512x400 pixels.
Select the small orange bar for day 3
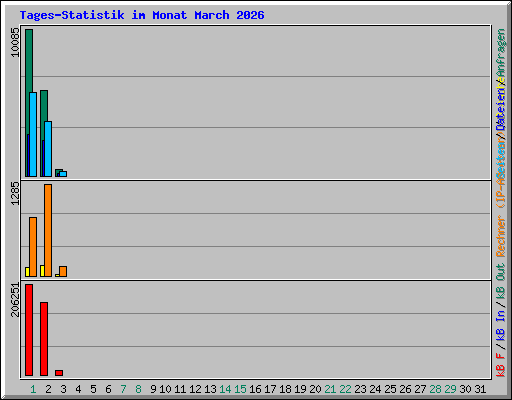pyautogui.click(x=63, y=271)
